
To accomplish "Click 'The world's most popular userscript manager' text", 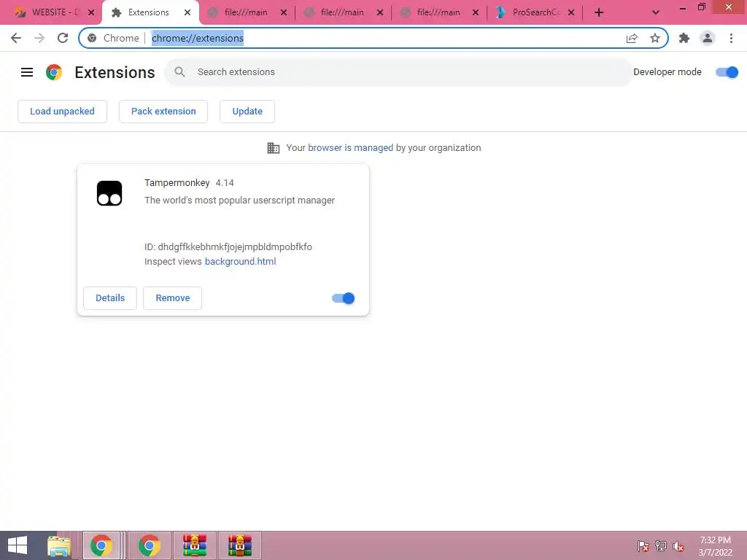I will pos(239,201).
